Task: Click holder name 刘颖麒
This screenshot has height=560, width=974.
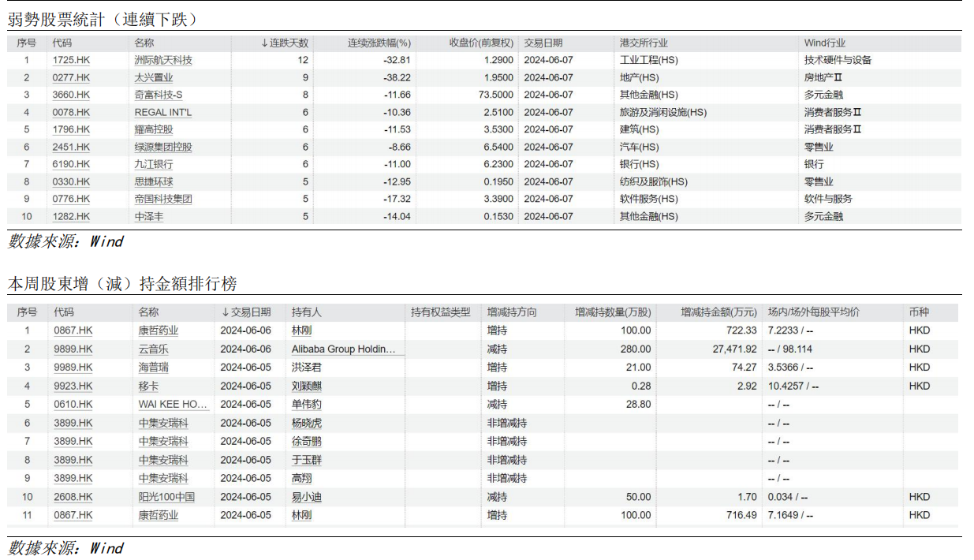Action: 307,386
